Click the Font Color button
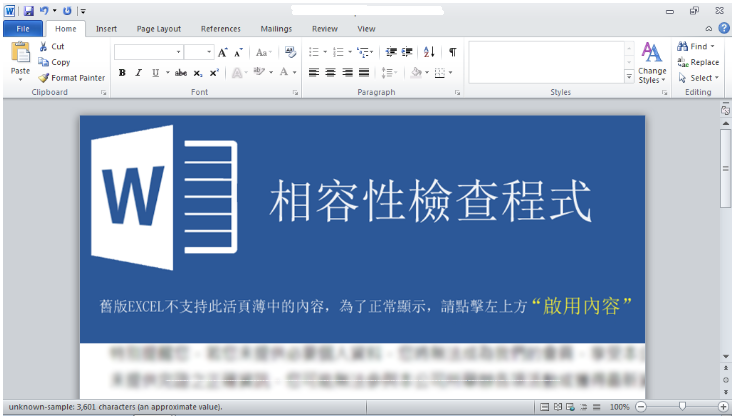Image resolution: width=735 pixels, height=416 pixels. [x=284, y=72]
